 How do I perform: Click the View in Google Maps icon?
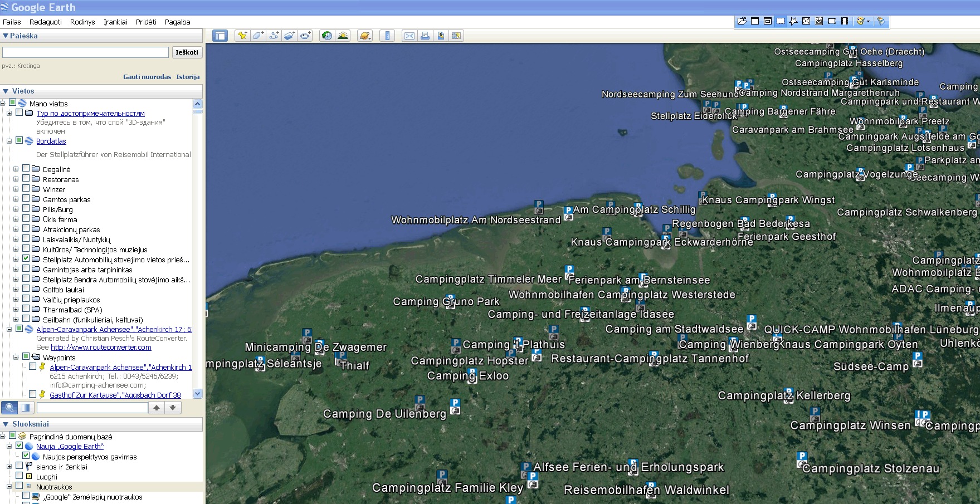tap(456, 36)
